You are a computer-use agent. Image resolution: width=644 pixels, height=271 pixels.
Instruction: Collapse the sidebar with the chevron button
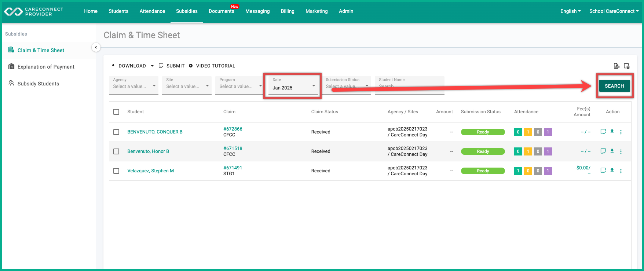tap(96, 47)
